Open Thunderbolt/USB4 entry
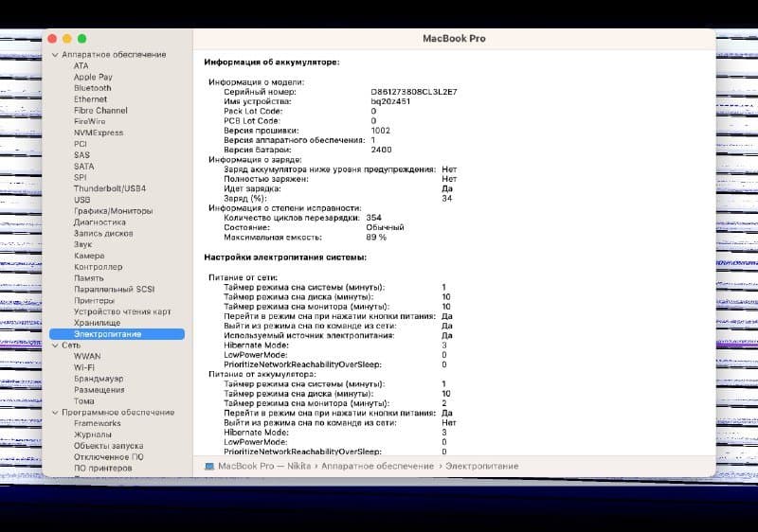 click(x=110, y=188)
